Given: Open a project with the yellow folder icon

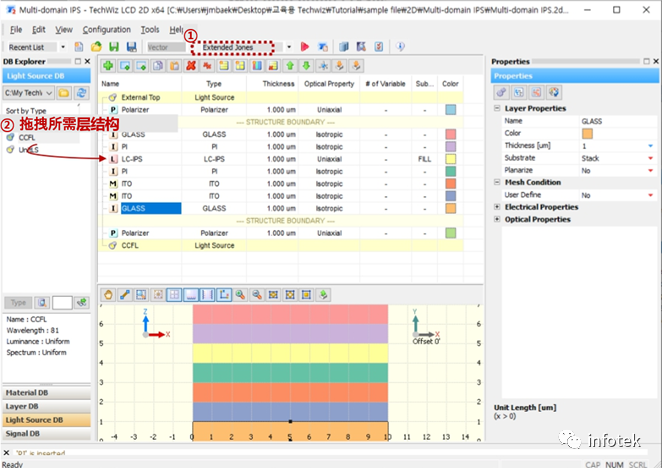Looking at the screenshot, I should tap(96, 47).
